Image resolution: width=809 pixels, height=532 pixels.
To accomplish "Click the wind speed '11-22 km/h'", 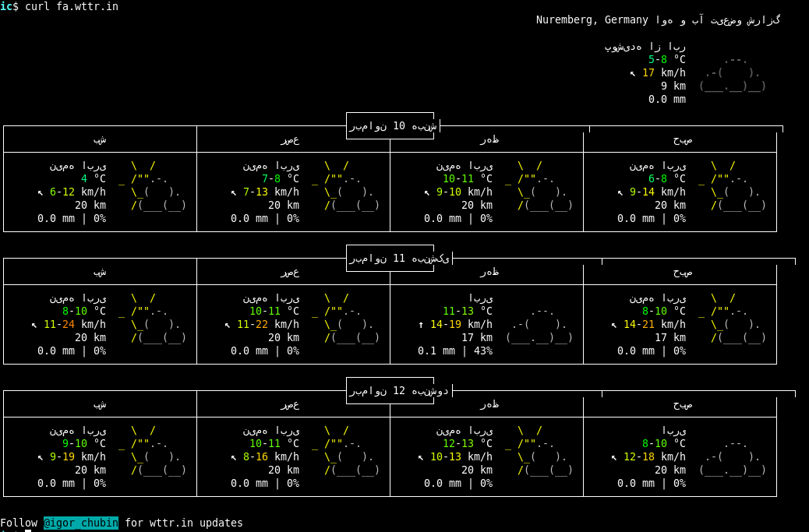I will click(x=268, y=325).
